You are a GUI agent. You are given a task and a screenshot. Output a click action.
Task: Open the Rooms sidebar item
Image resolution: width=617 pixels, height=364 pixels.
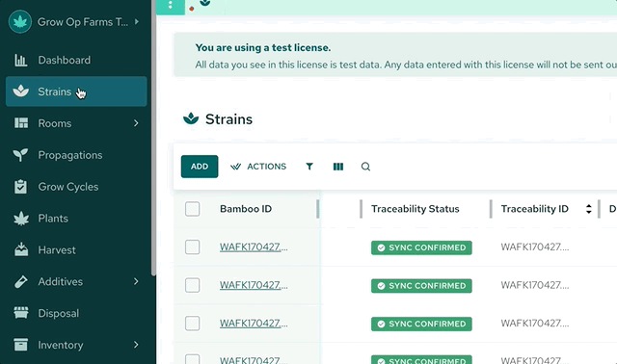[x=76, y=123]
